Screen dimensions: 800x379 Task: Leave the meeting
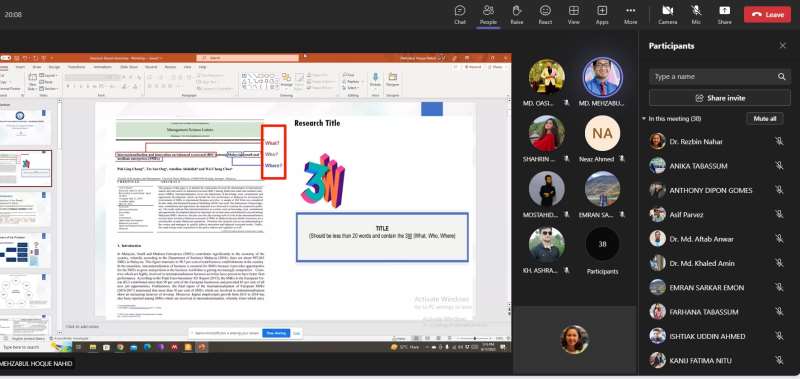[x=767, y=14]
